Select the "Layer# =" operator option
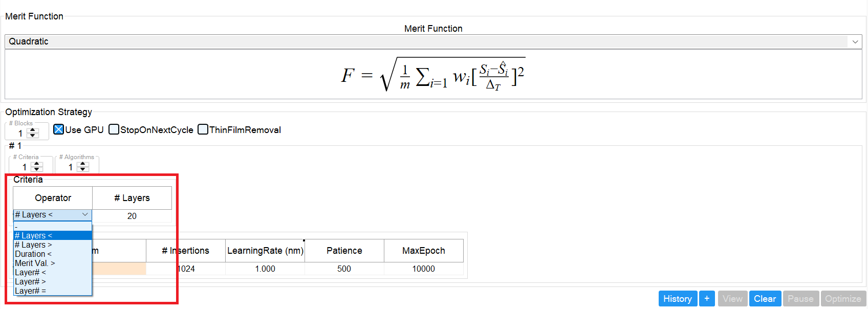 click(x=31, y=291)
